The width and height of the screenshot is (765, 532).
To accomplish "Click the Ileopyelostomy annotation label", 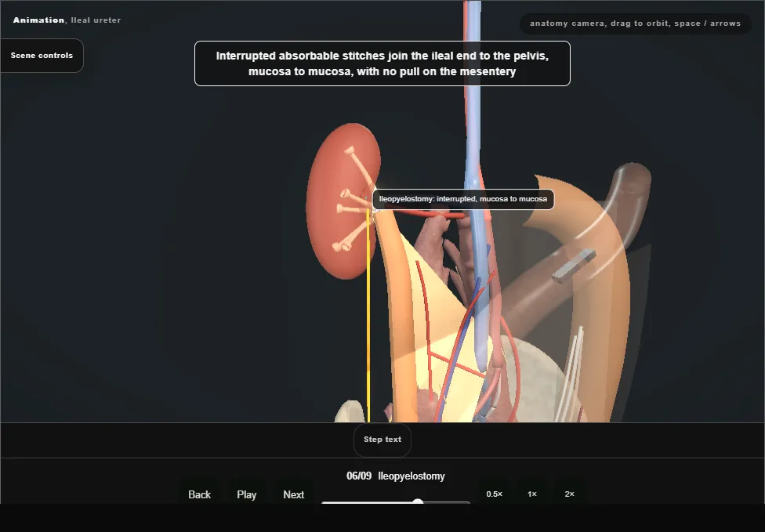I will tap(463, 199).
